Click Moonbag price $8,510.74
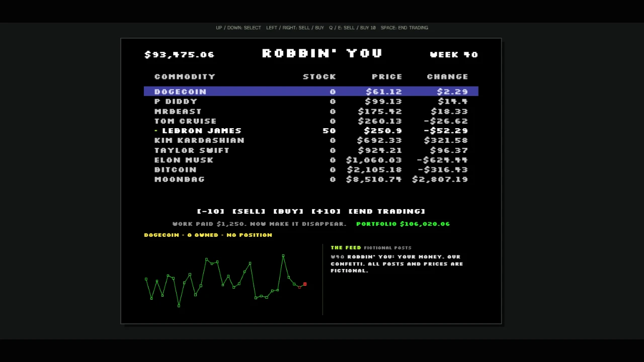The width and height of the screenshot is (644, 362). [374, 179]
